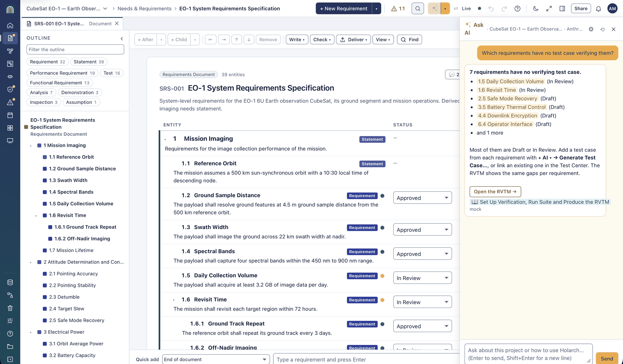Click the undo arrow in top bar

point(491,9)
